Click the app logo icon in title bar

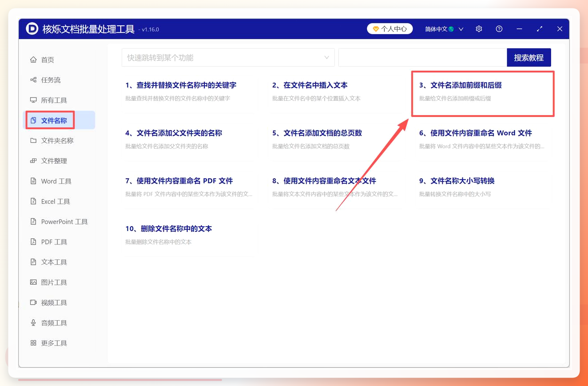pyautogui.click(x=32, y=29)
